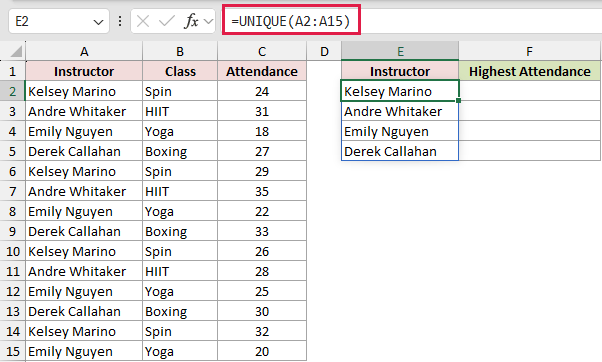Viewport: 602px width, 362px height.
Task: Select cell E2 containing Kelsey Marino
Action: click(400, 91)
